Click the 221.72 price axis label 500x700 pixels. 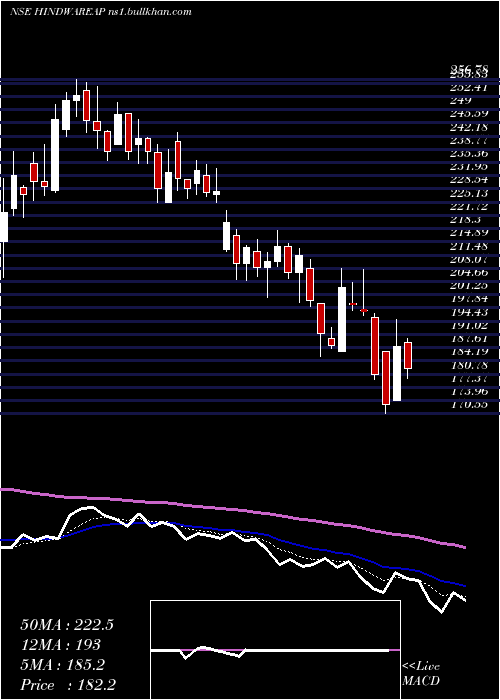pyautogui.click(x=468, y=206)
